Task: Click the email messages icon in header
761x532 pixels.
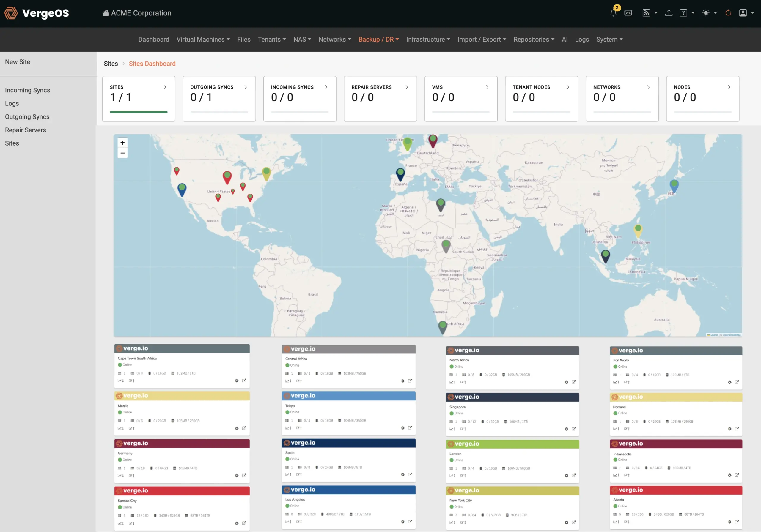Action: click(628, 13)
